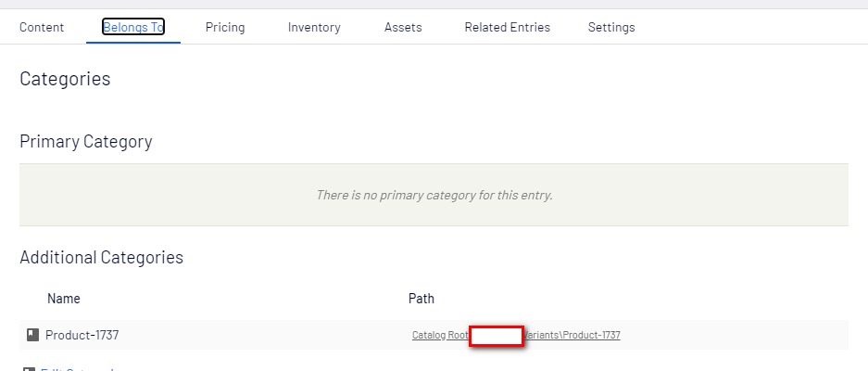Follow the Catalog Root path link

pyautogui.click(x=440, y=335)
